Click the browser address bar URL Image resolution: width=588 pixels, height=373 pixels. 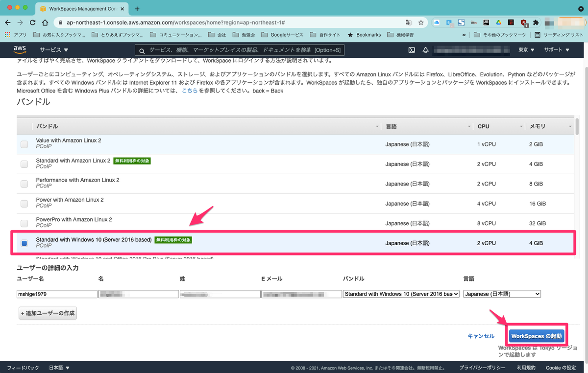[x=176, y=23]
